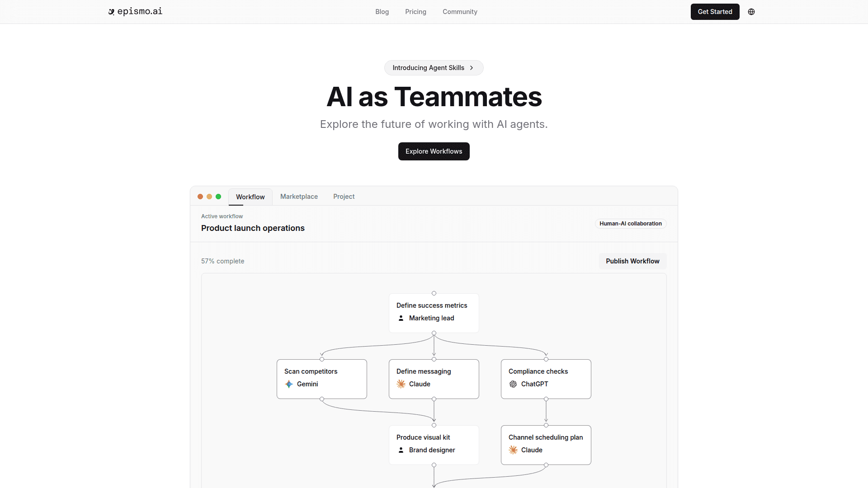The height and width of the screenshot is (488, 868).
Task: Select the Workflow tab
Action: click(x=250, y=197)
